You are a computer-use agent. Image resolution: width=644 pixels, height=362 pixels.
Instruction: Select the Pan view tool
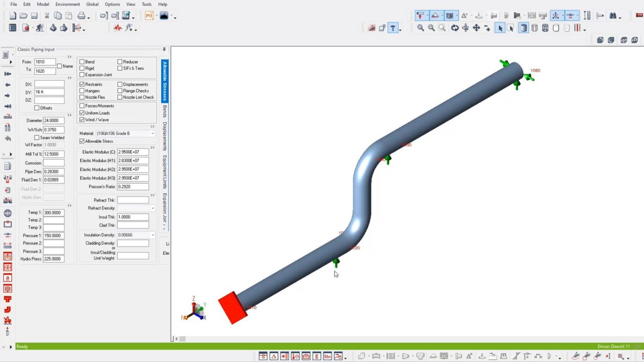pos(476,28)
